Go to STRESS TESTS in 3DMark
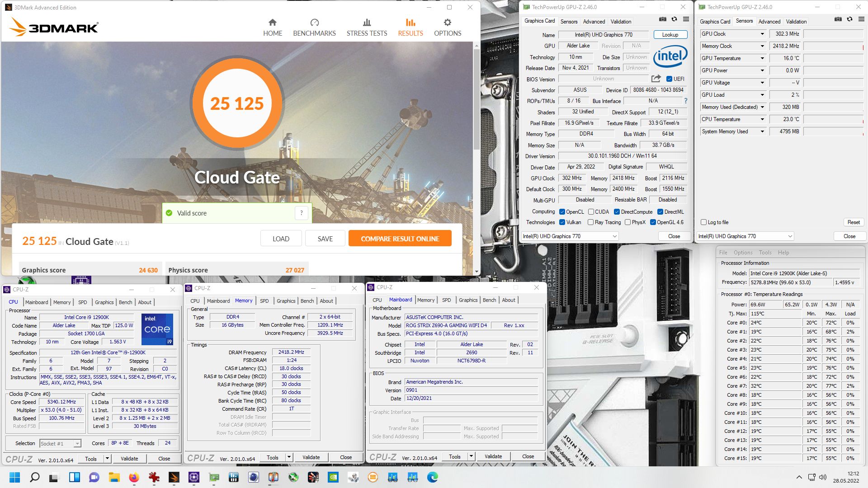This screenshot has width=868, height=488. [367, 28]
